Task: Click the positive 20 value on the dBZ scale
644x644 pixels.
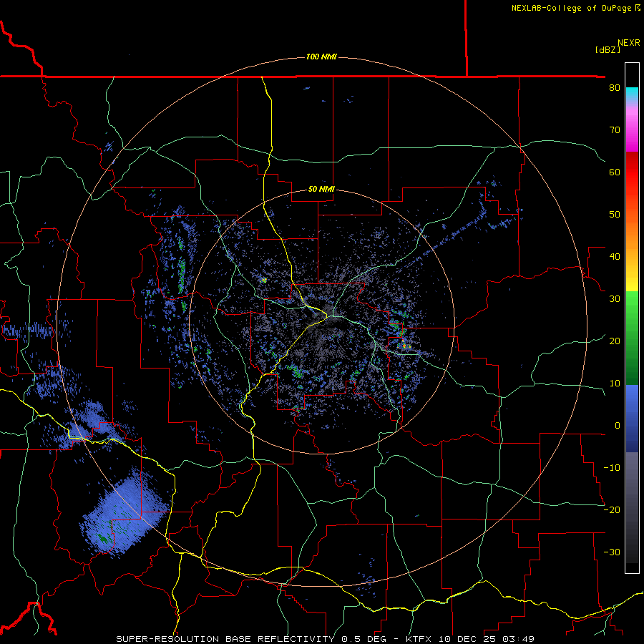Action: 615,341
